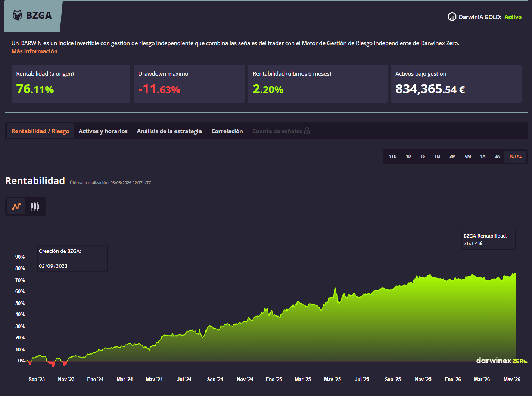Select the Rentabilidad / Riesgo tab
Image resolution: width=532 pixels, height=396 pixels.
40,131
